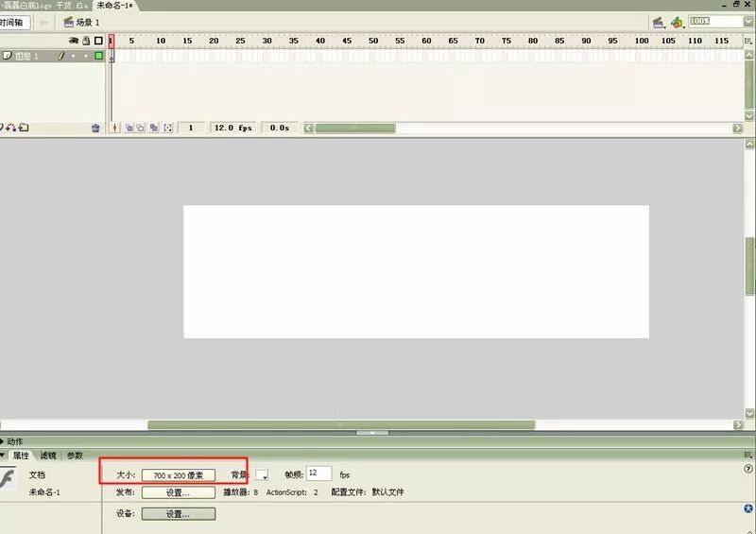Viewport: 756px width, 534px height.
Task: Open the 背景 background color swatch
Action: pos(262,474)
